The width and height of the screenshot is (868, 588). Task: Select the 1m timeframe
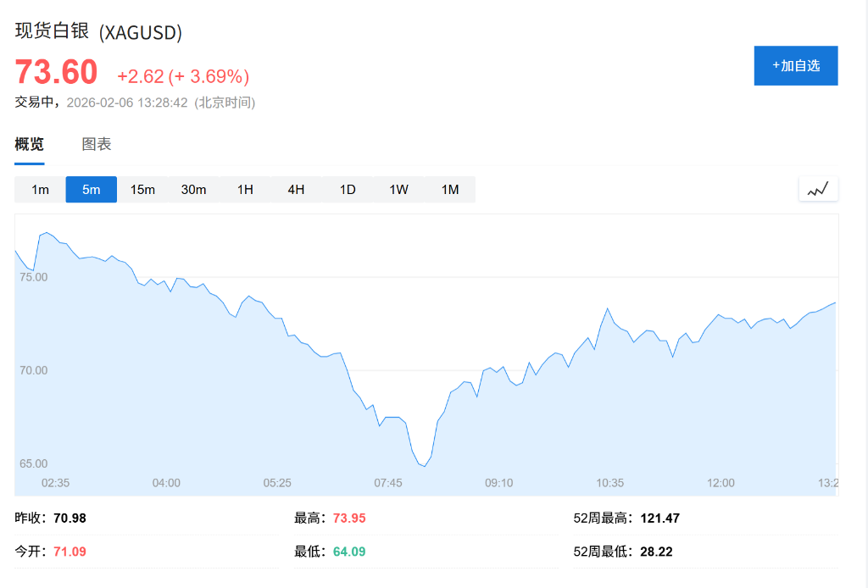[39, 189]
